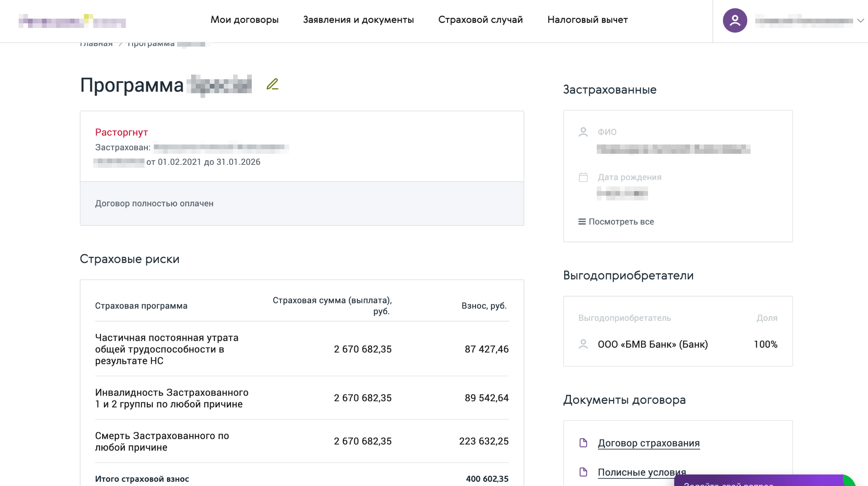The height and width of the screenshot is (486, 868).
Task: Open the user profile avatar icon
Action: tap(735, 20)
